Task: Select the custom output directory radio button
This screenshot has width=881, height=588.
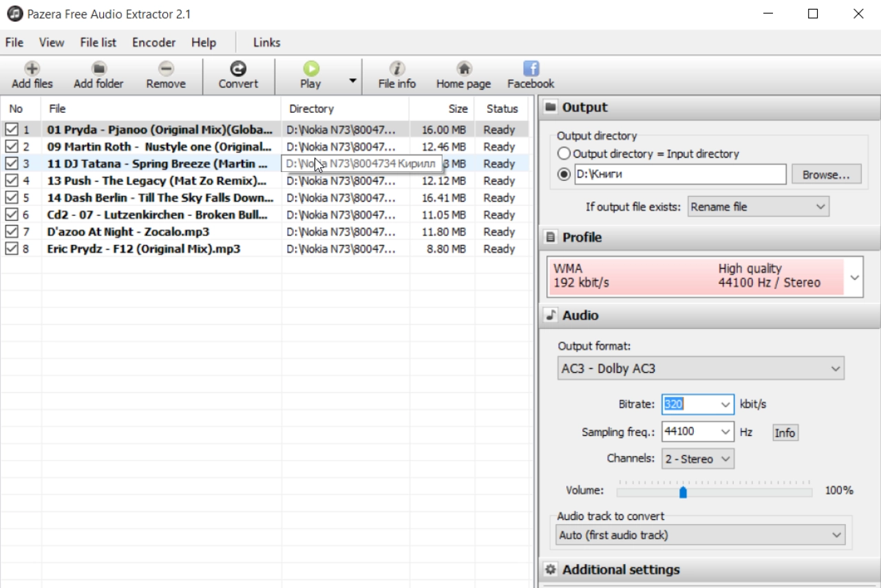Action: [564, 175]
